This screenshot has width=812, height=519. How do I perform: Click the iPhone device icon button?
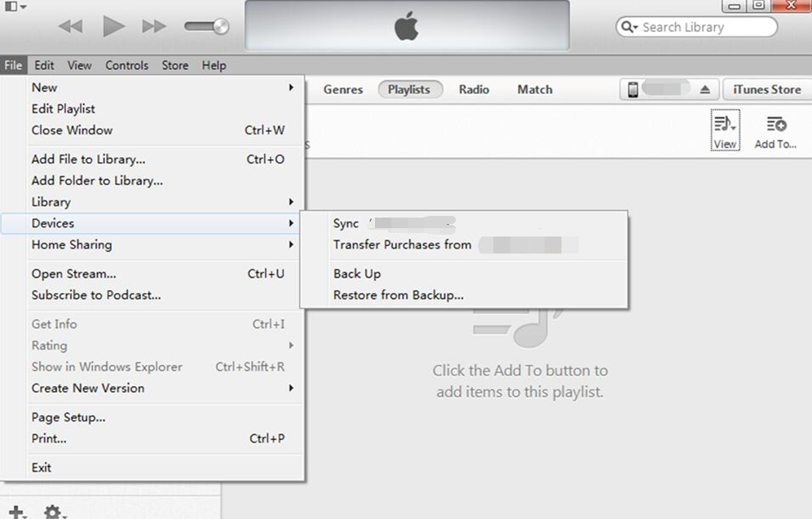click(x=633, y=90)
